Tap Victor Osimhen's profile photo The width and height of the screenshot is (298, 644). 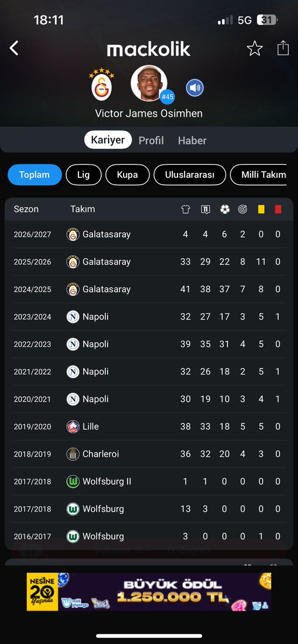coord(149,83)
